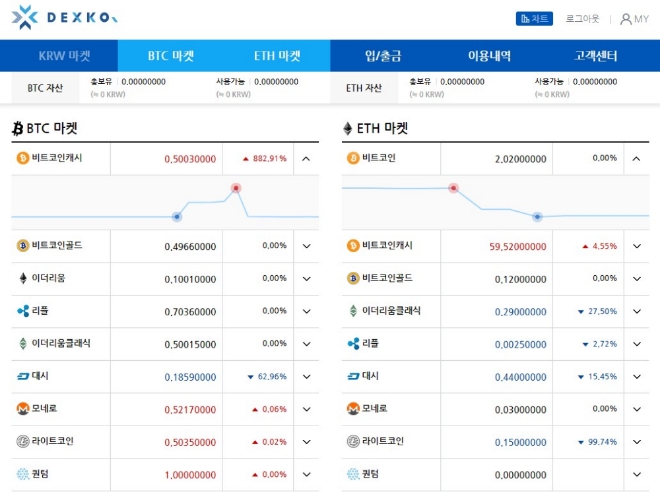Open 고객센터 menu
The width and height of the screenshot is (660, 504).
pyautogui.click(x=596, y=56)
